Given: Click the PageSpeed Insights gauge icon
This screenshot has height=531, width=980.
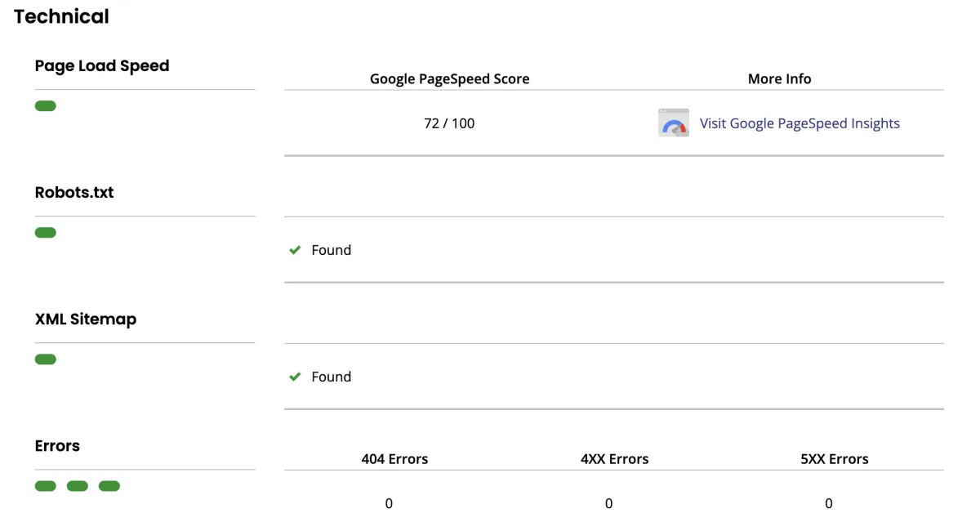Looking at the screenshot, I should click(674, 123).
